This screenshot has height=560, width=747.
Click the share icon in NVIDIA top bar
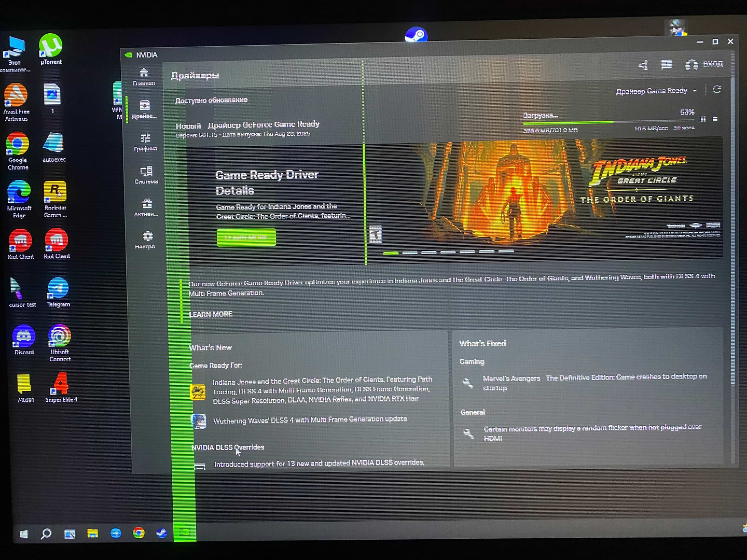click(x=643, y=65)
